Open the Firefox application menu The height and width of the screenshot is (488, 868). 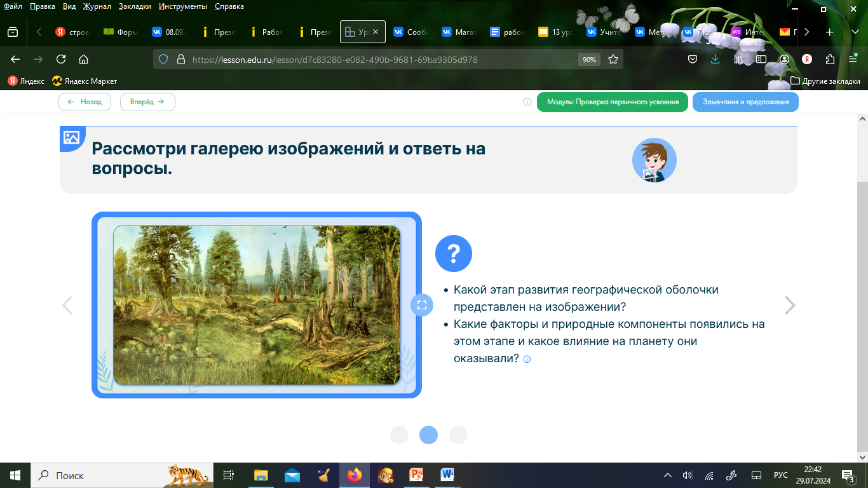(x=853, y=59)
